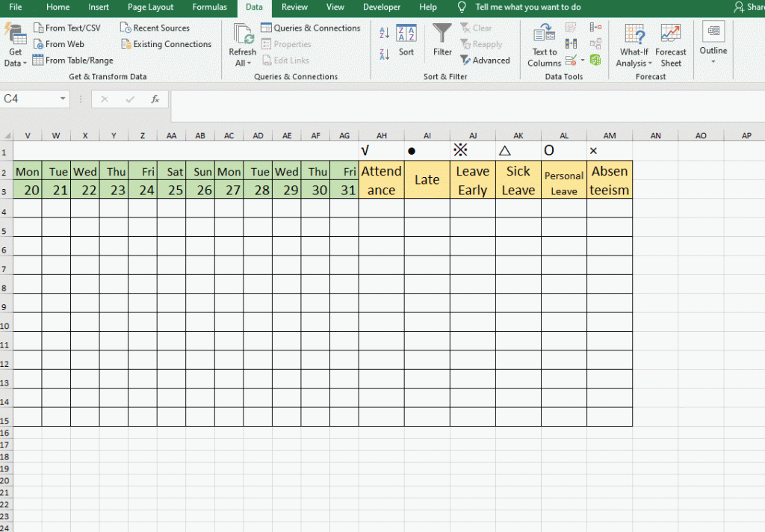Select the Absenteeism header cell
Screen dimensions: 765x532
point(610,179)
